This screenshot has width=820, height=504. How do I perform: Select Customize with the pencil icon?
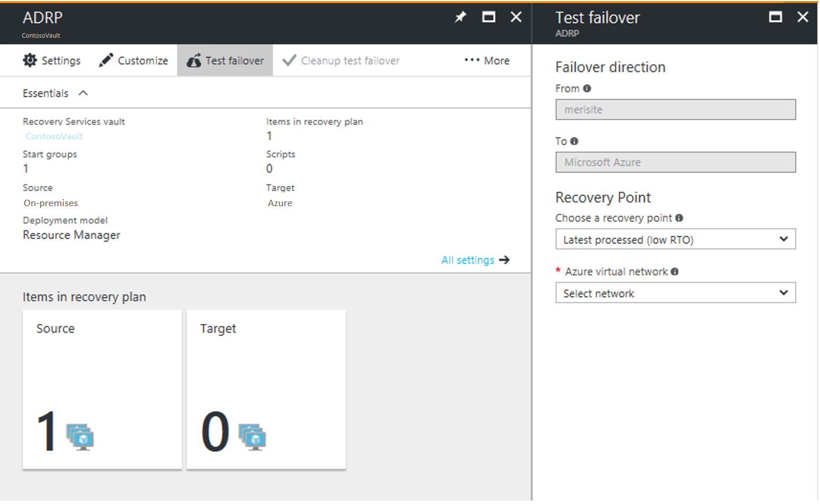coord(106,60)
